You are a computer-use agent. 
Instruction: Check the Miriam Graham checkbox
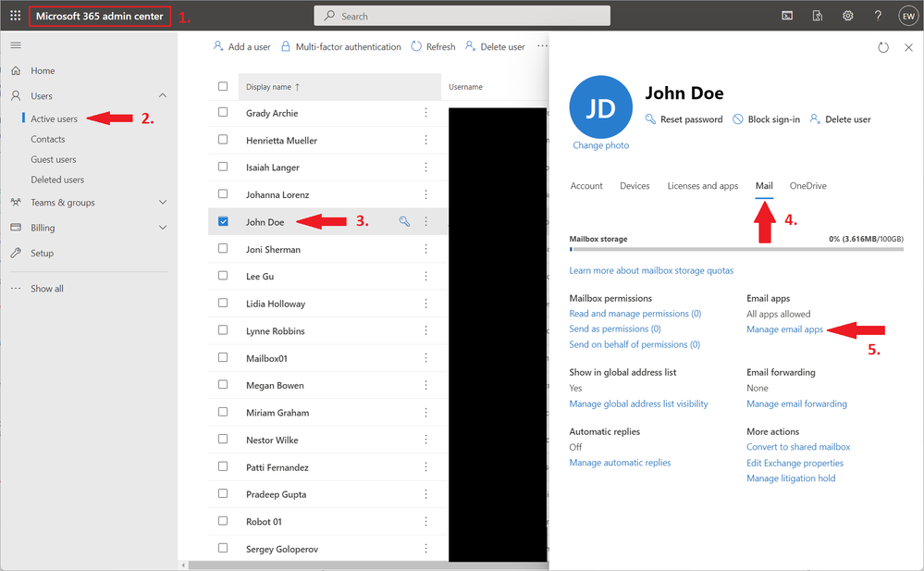[223, 412]
